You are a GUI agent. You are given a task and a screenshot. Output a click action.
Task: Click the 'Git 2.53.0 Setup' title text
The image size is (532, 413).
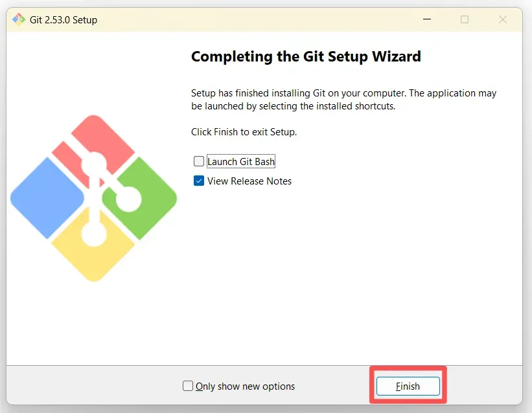click(x=64, y=20)
